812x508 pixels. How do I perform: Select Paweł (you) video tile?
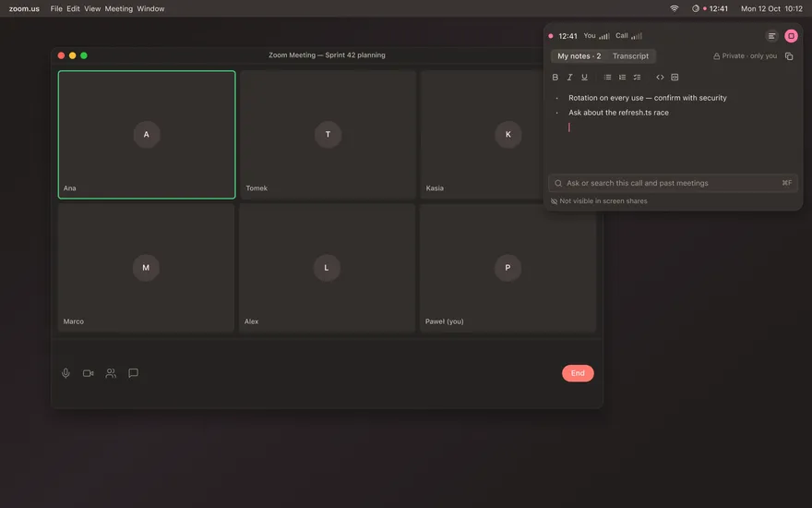point(508,268)
